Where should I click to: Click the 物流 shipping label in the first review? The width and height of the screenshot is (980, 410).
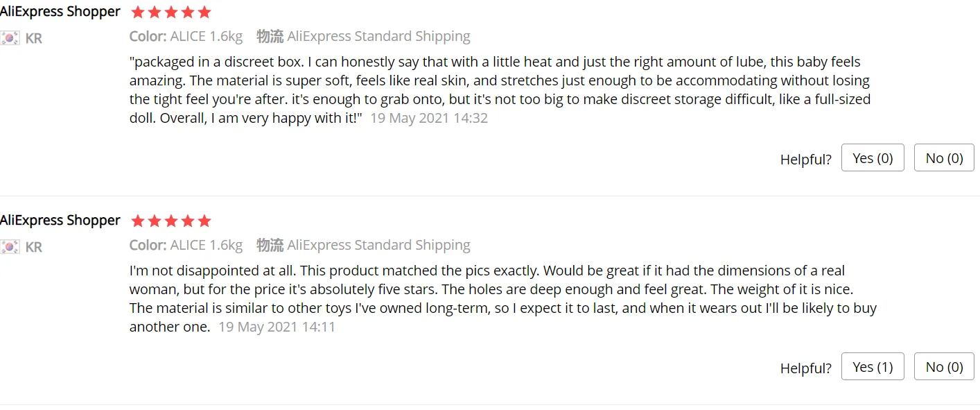click(x=270, y=36)
